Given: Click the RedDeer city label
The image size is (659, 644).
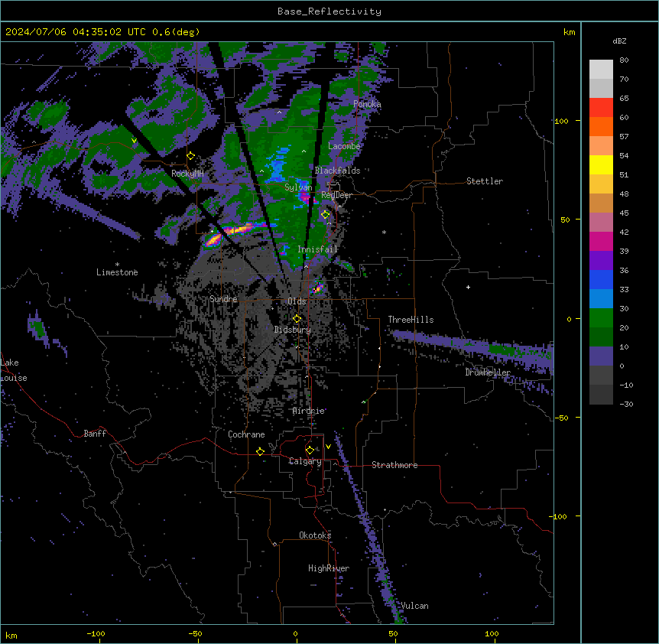Looking at the screenshot, I should click(336, 195).
